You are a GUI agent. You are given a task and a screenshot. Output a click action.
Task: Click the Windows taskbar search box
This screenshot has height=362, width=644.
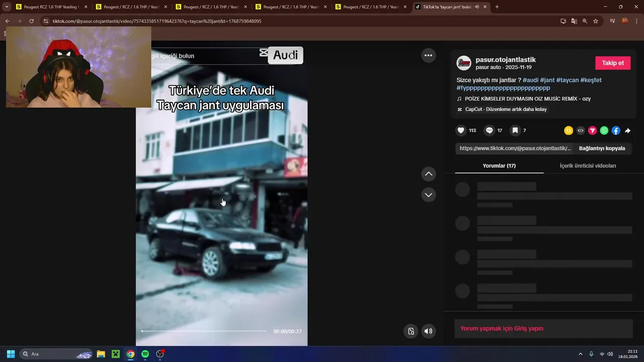click(x=56, y=354)
